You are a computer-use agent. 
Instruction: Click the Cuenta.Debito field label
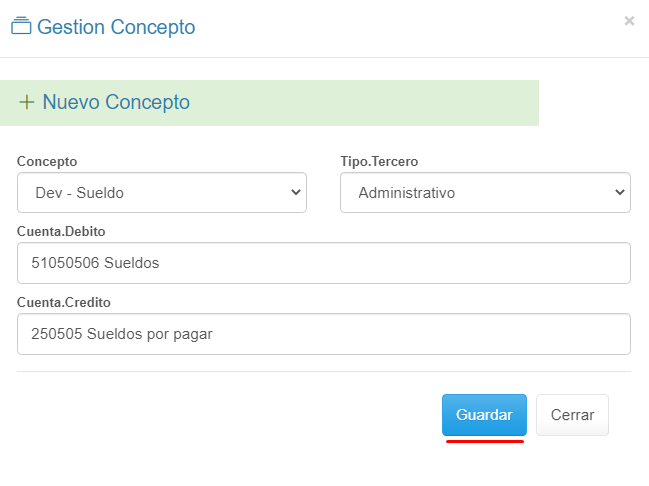(x=61, y=231)
